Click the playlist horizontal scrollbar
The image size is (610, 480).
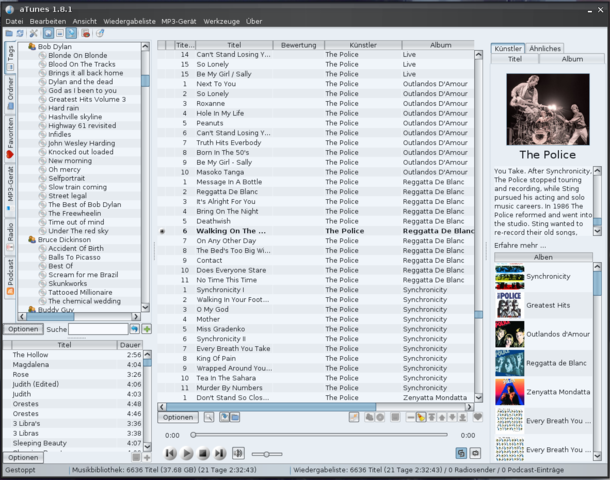(317, 407)
